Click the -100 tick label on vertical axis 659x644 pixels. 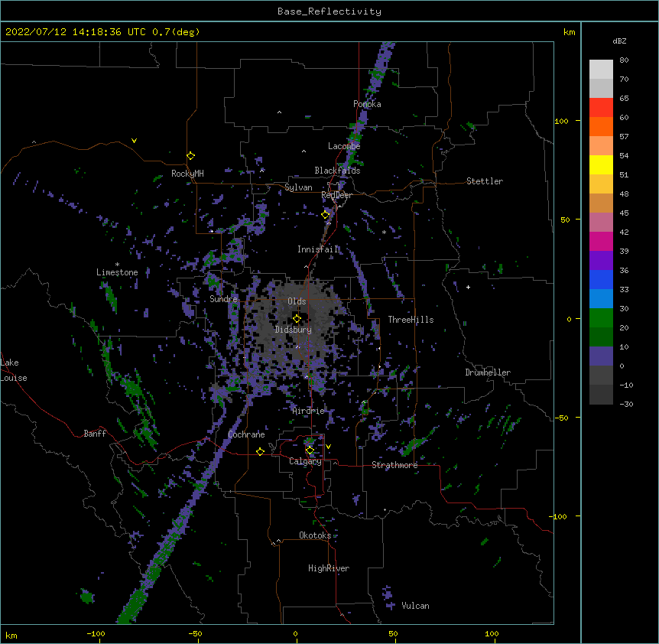click(559, 516)
